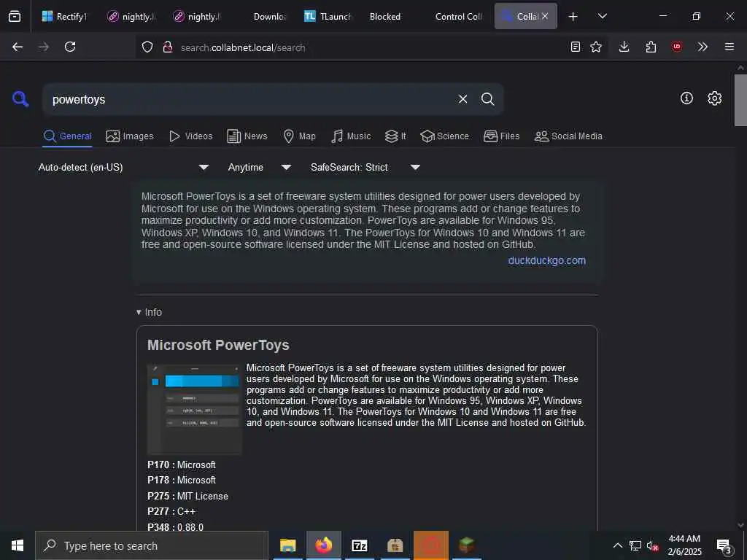List all tabs dropdown chevron
The image size is (747, 560).
tap(602, 16)
